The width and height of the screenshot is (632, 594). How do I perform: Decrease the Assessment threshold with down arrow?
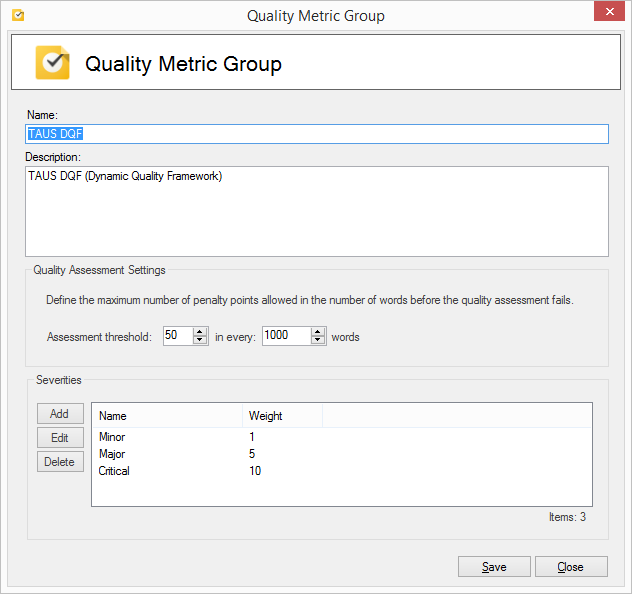point(200,340)
